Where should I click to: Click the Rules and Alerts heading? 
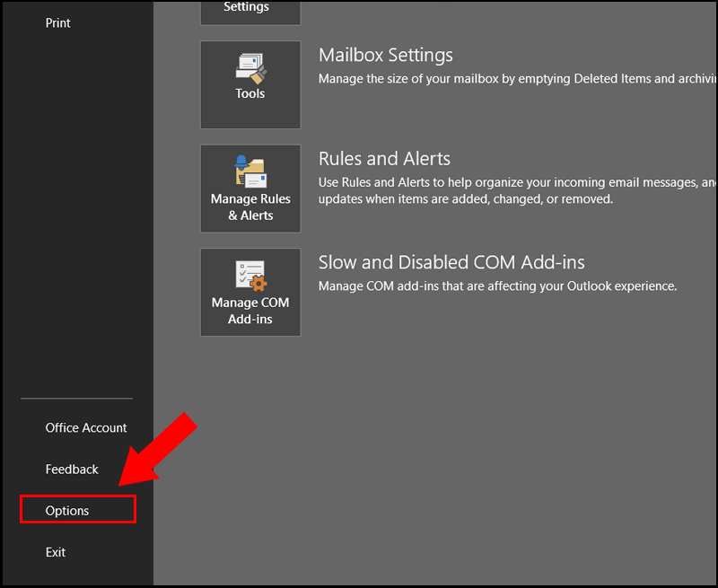(384, 158)
